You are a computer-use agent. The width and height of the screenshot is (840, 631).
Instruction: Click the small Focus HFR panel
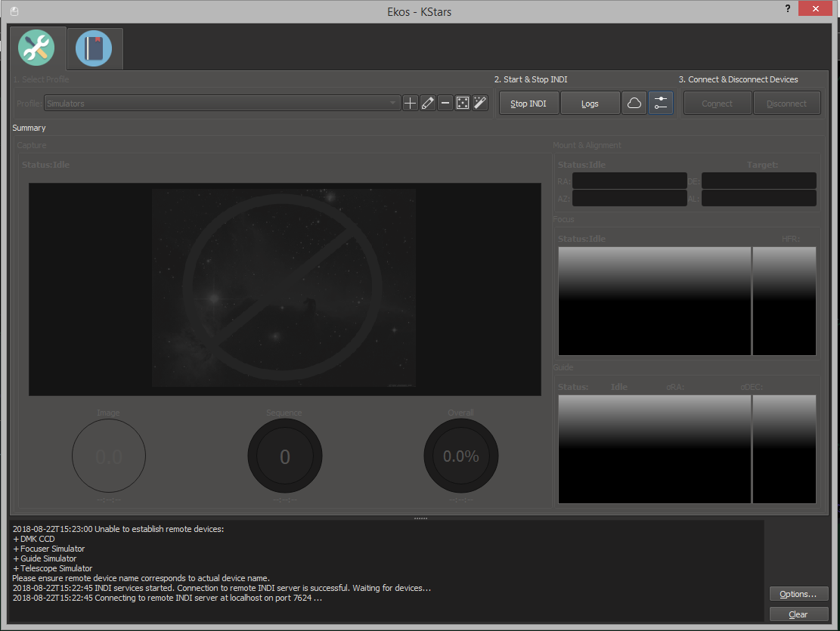tap(784, 301)
